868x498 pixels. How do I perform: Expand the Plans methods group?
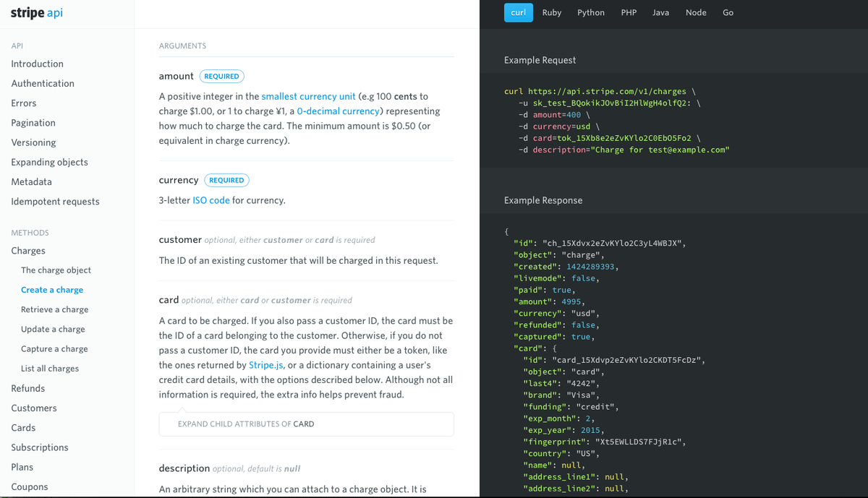point(22,467)
